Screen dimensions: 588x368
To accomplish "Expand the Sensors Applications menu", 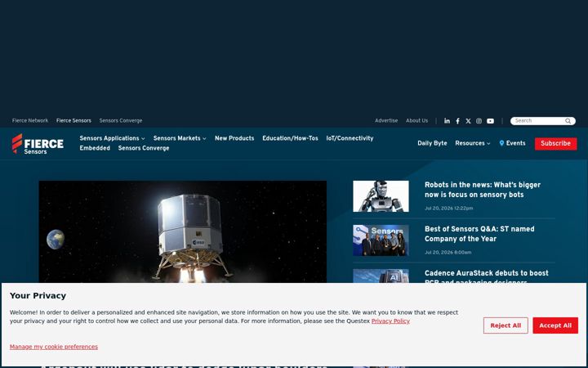I will click(x=112, y=138).
